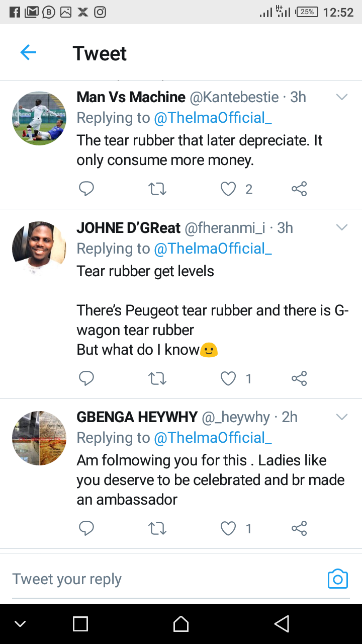Open camera to attach photo to reply
This screenshot has height=644, width=362.
click(x=337, y=579)
